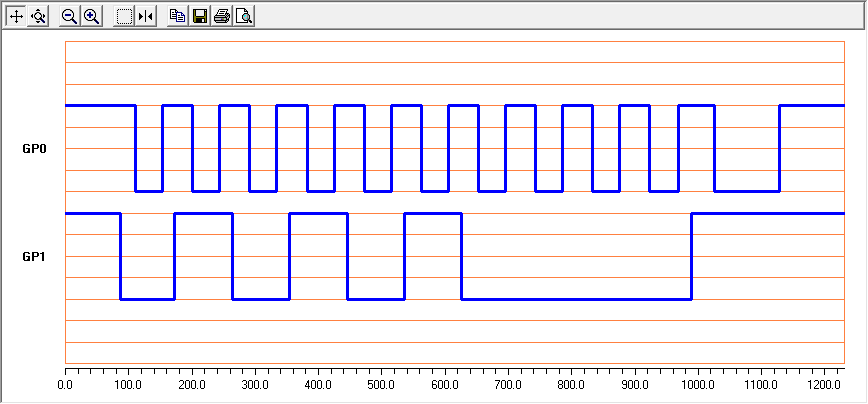
Task: Print the chart using the printer icon
Action: pos(222,16)
